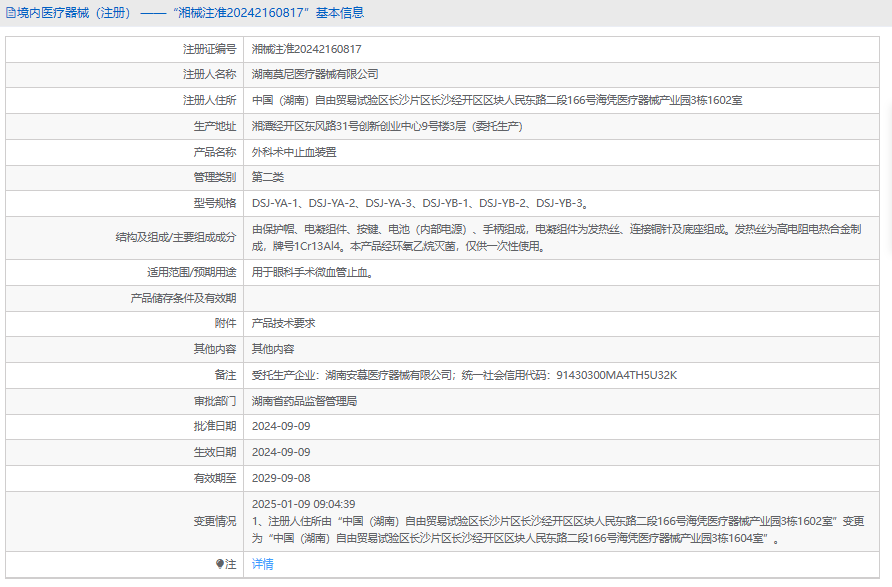892x587 pixels.
Task: Click approval department 湖南省药品监督管理局
Action: 304,401
